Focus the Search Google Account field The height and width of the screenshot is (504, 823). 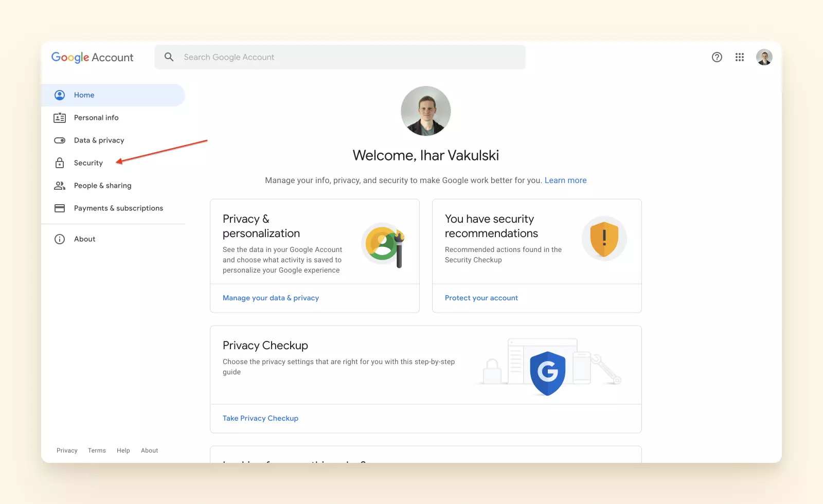click(x=340, y=57)
